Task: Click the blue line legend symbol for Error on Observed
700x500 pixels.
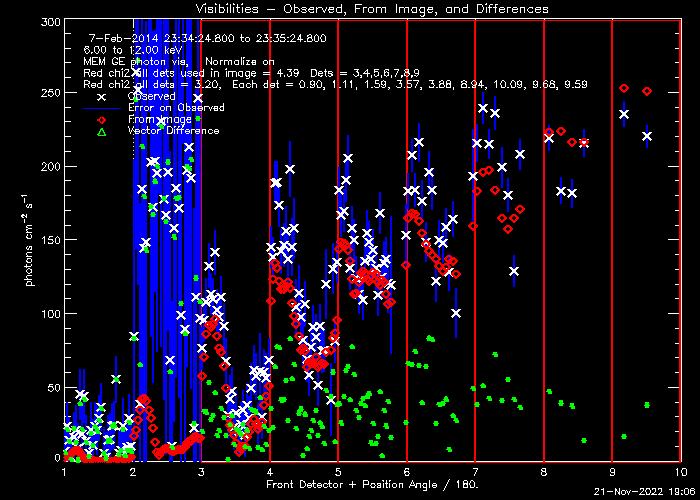Action: (102, 108)
